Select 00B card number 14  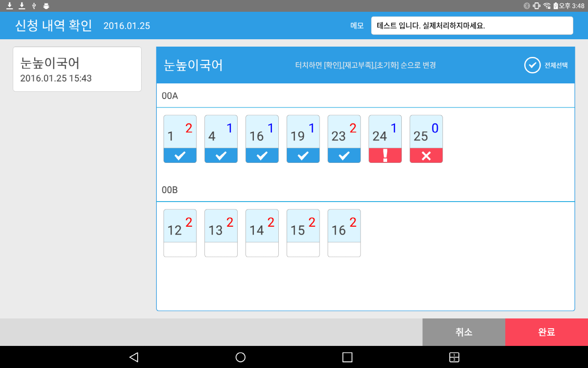[x=262, y=233]
